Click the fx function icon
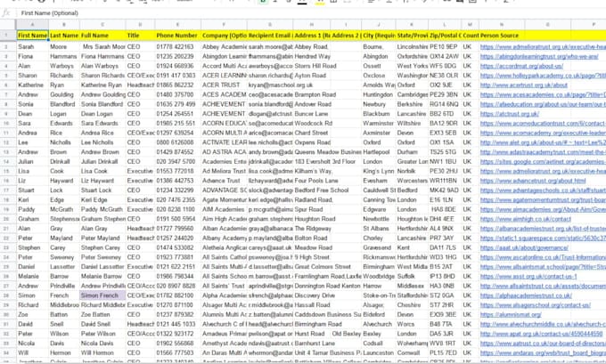Viewport: 606px width, 364px height. [6, 13]
